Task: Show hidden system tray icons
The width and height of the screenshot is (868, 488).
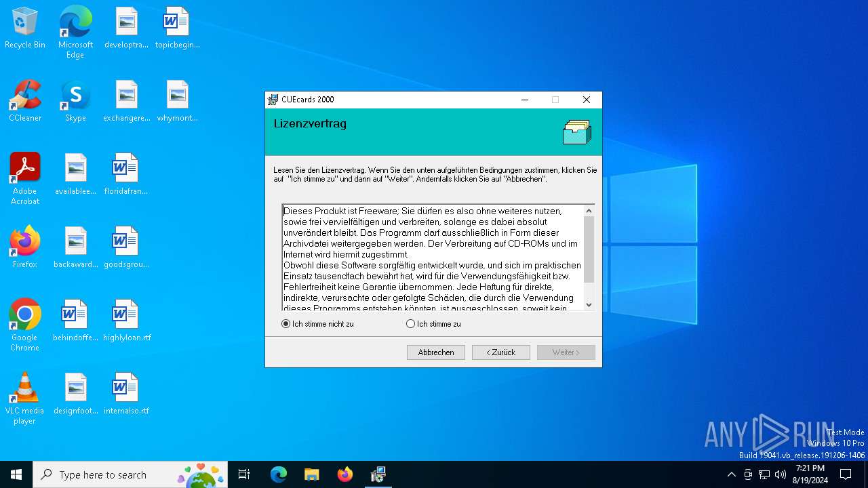Action: (731, 474)
